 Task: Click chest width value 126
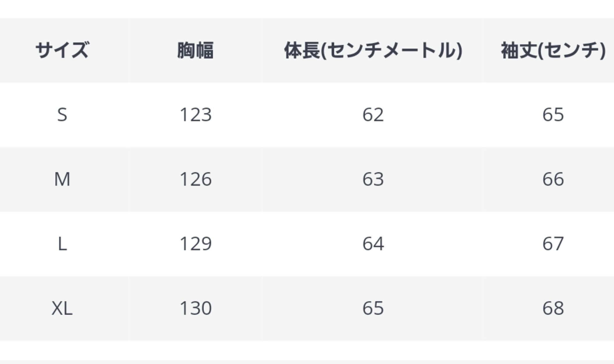coord(195,179)
